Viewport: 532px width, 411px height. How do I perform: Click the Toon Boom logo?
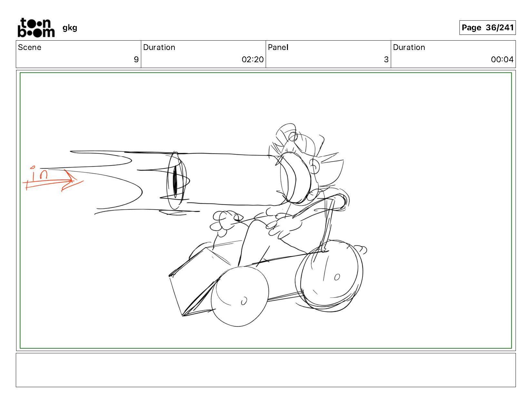[x=36, y=28]
